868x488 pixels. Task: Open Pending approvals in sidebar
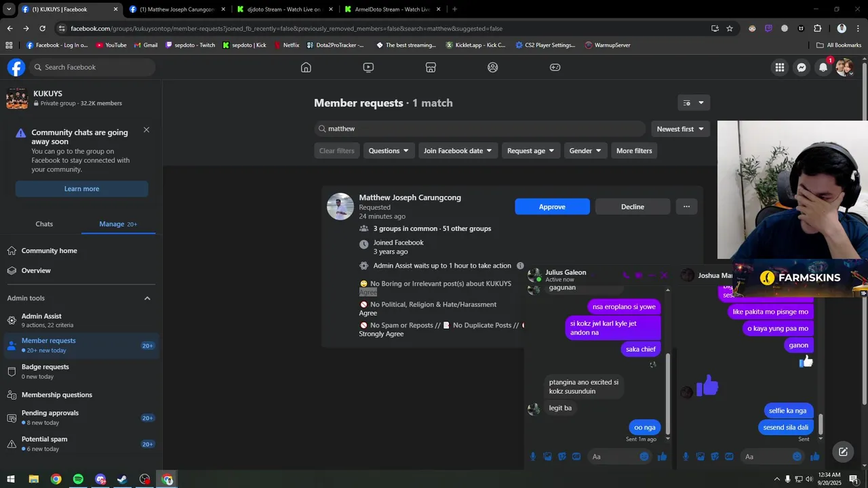pos(81,418)
